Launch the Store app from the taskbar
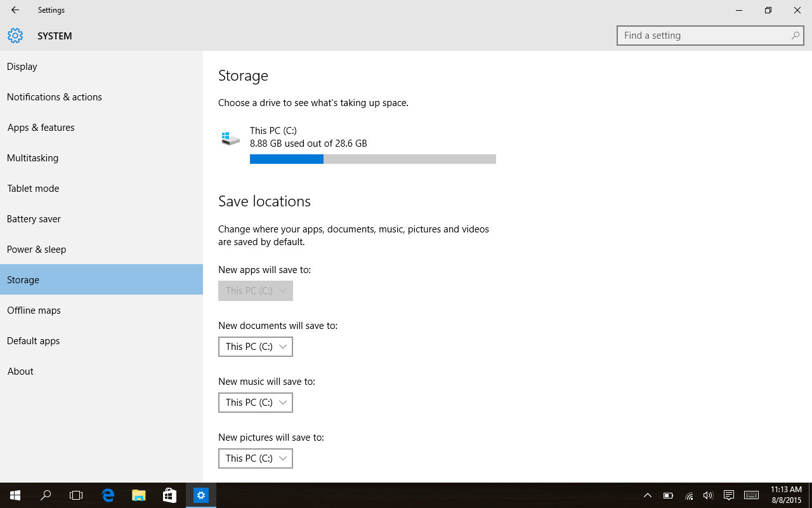The height and width of the screenshot is (508, 812). coord(169,495)
